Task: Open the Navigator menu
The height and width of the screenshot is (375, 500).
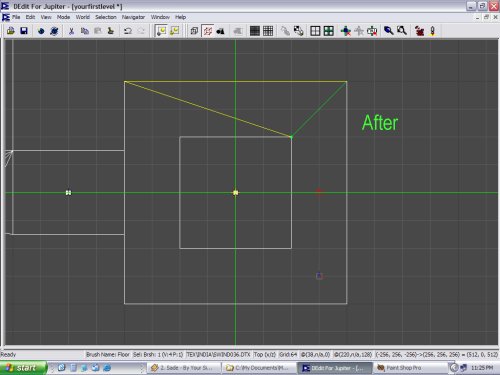Action: tap(133, 17)
